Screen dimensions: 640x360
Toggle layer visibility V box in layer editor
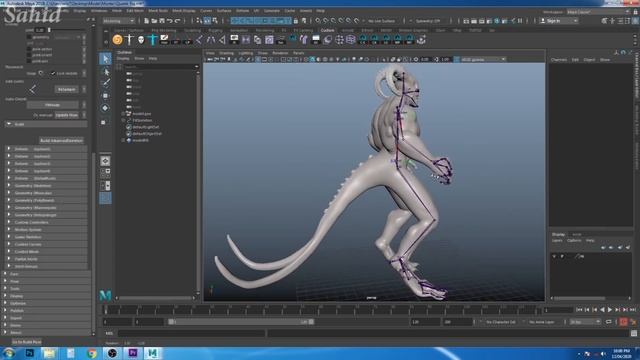554,256
